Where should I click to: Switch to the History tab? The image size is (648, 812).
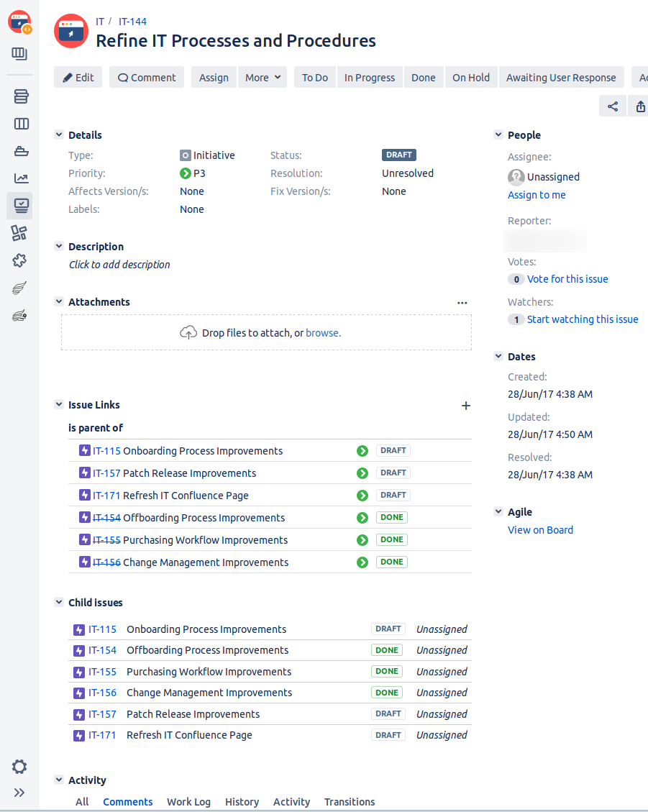(242, 802)
